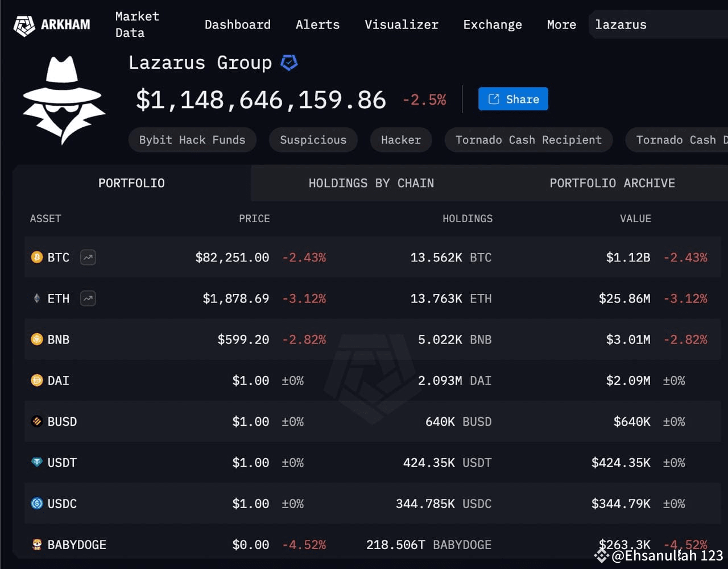
Task: Click the Lazarus Group spy avatar
Action: [x=63, y=101]
